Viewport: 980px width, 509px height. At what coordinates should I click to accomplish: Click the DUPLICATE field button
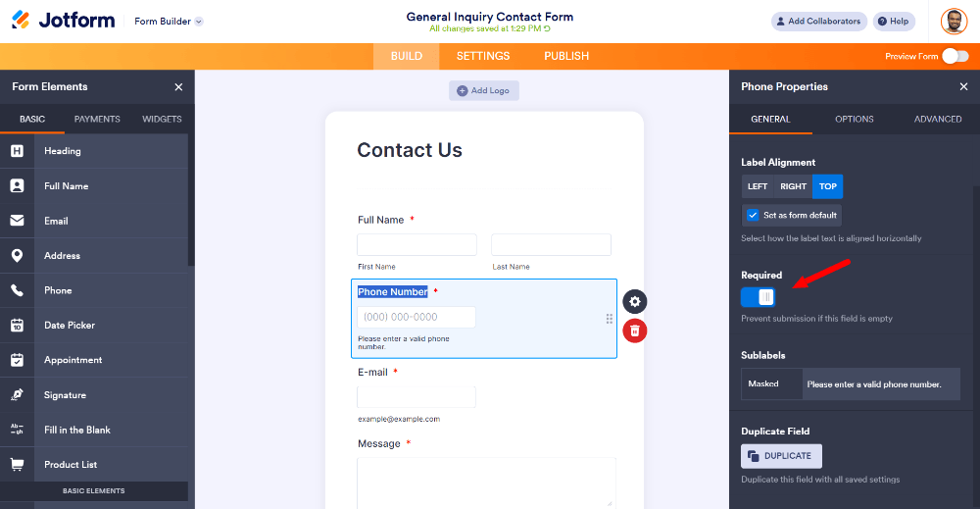[x=781, y=456]
